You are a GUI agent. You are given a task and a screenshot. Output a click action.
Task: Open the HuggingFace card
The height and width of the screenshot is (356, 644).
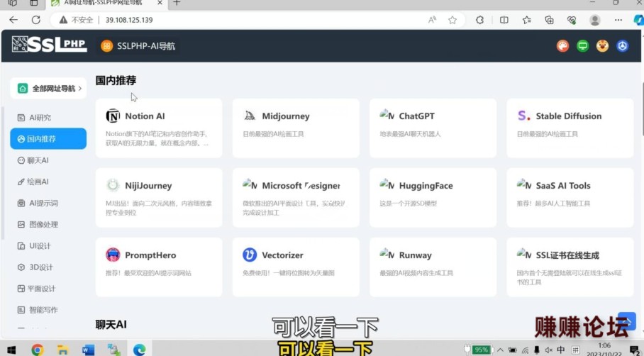click(433, 198)
